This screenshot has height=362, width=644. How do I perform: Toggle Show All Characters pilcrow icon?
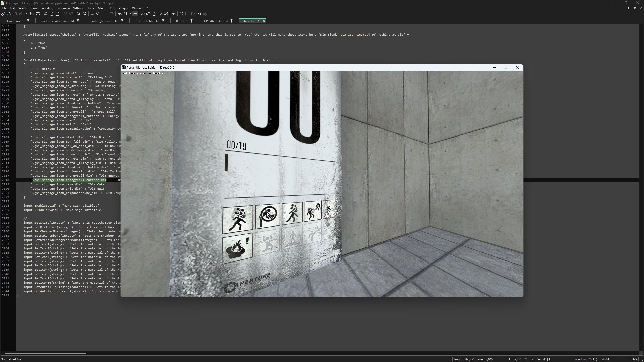click(126, 14)
